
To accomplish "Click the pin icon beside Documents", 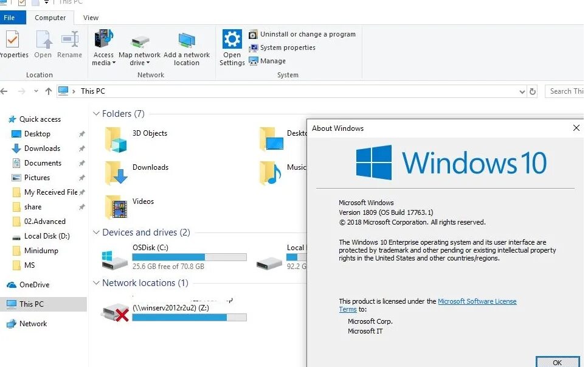I will click(x=81, y=163).
